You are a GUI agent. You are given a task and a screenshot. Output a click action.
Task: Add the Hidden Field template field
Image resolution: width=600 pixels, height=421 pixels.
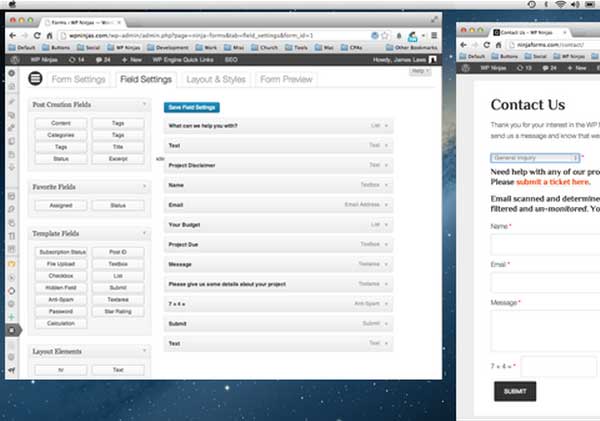(x=61, y=288)
